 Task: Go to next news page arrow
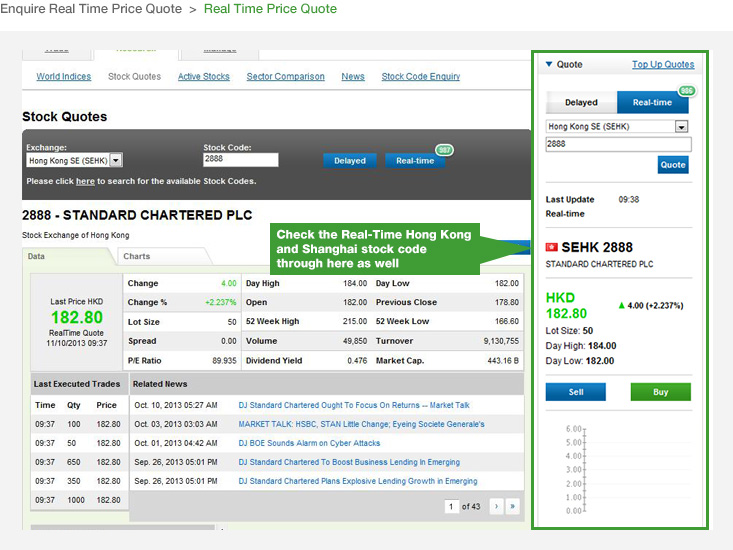pyautogui.click(x=496, y=507)
